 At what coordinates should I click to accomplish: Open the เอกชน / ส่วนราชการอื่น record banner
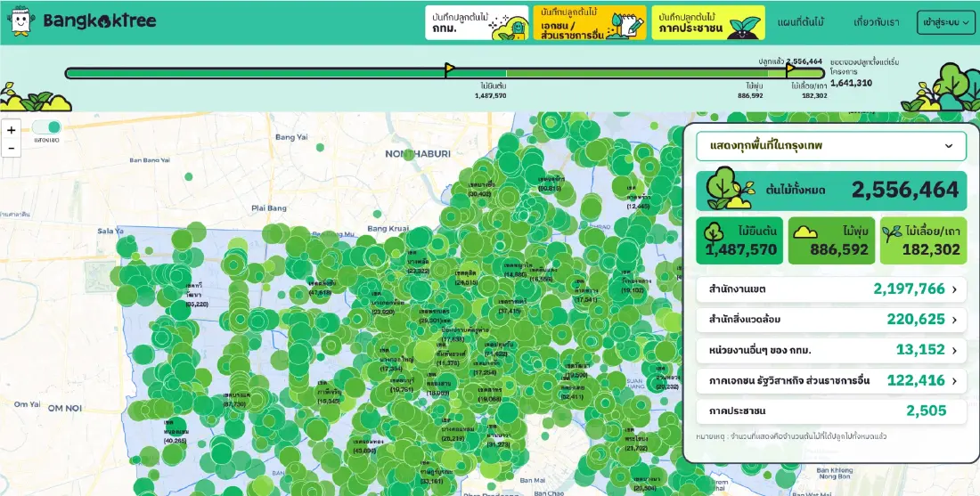590,23
